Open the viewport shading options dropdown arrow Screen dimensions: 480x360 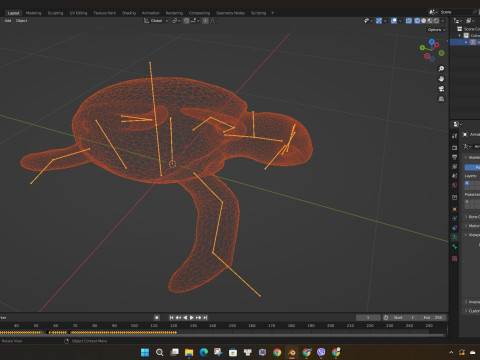443,21
